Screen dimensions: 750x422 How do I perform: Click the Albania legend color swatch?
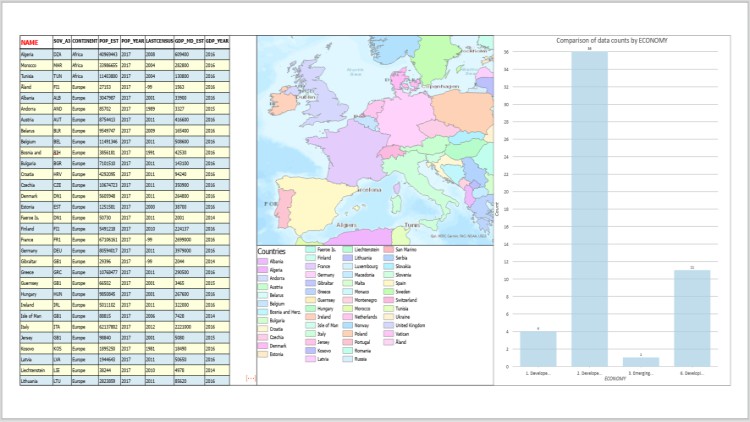[x=262, y=262]
